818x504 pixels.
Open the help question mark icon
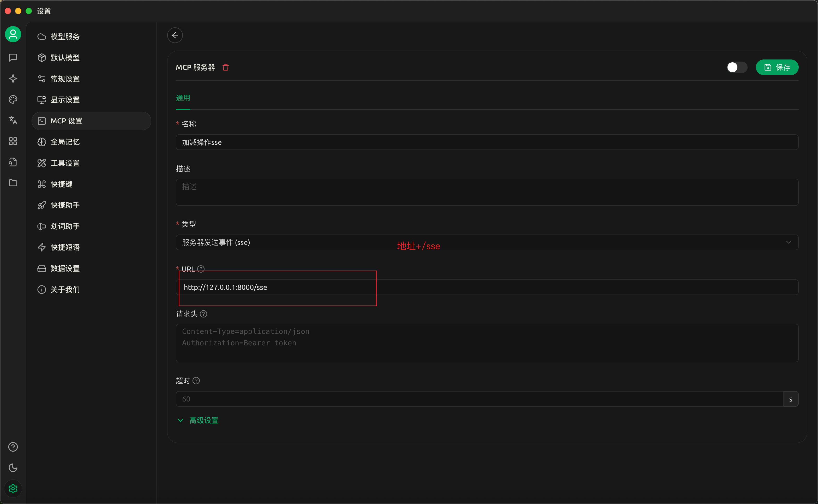13,447
